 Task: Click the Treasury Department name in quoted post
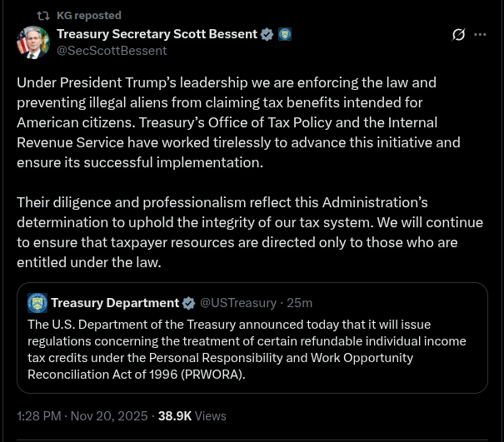[115, 303]
